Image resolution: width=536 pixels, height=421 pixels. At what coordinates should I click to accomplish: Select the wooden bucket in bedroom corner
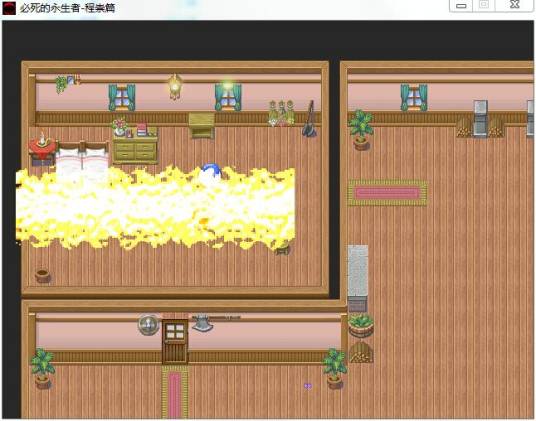(x=43, y=276)
